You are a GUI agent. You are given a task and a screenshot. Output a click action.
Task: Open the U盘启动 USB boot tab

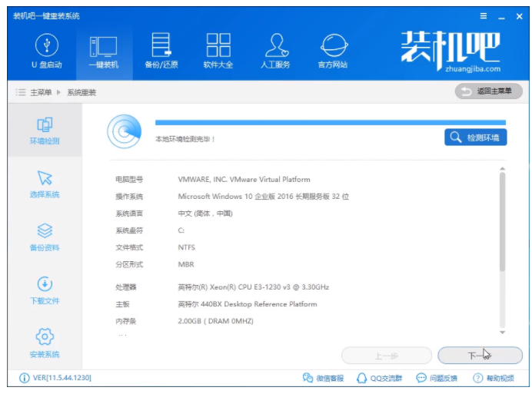click(x=47, y=51)
